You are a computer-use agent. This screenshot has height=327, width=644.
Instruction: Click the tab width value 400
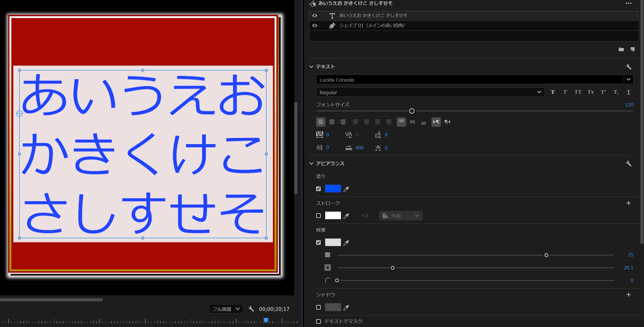(360, 148)
